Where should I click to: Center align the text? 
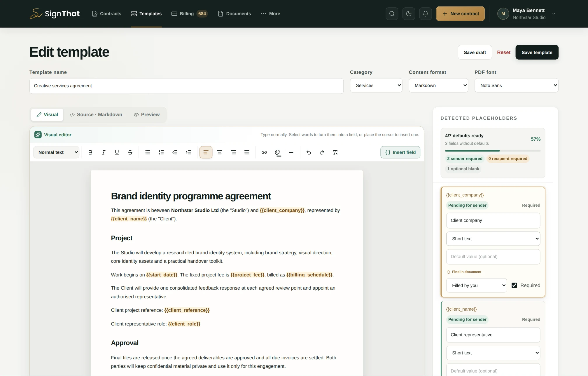pos(220,152)
